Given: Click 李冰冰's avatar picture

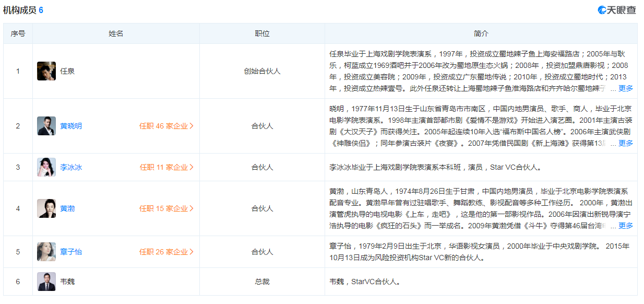Looking at the screenshot, I should tap(46, 167).
